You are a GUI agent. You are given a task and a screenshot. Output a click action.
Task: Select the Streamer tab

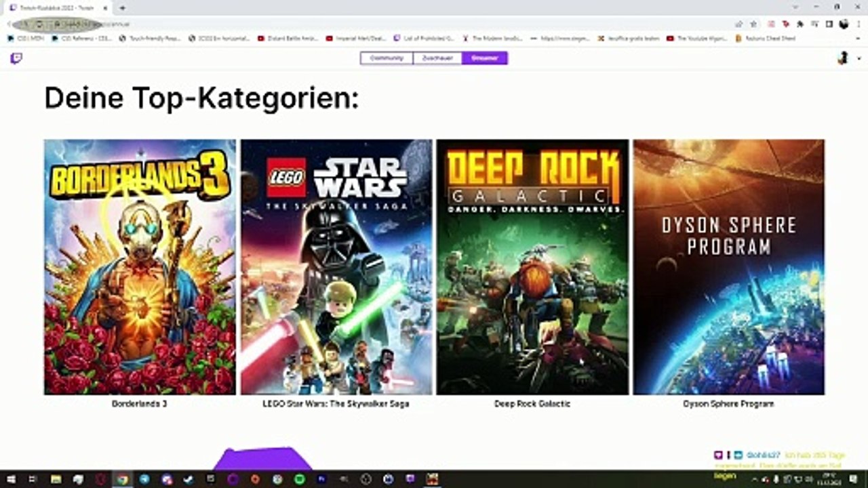[485, 58]
